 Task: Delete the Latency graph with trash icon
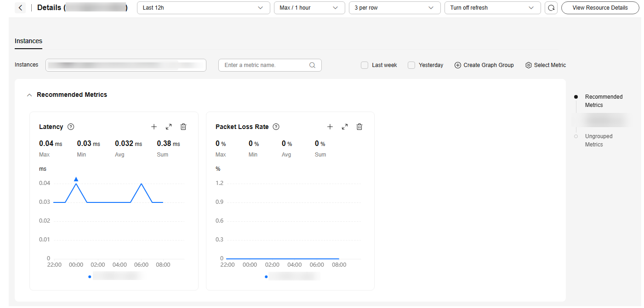point(183,127)
